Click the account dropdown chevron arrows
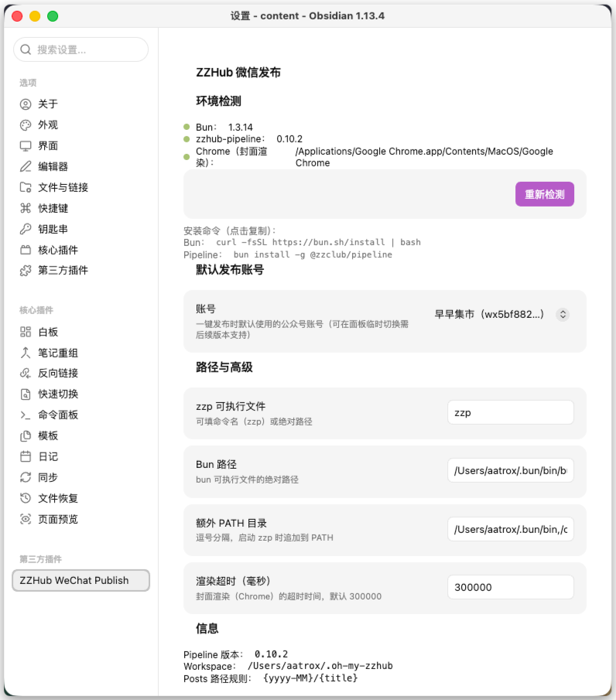This screenshot has height=700, width=616. click(563, 314)
